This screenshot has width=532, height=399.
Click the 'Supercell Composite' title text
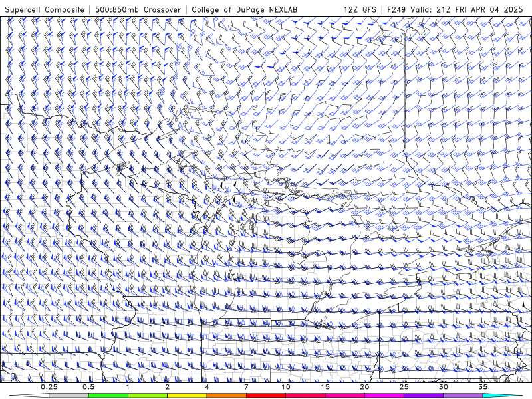[45, 9]
